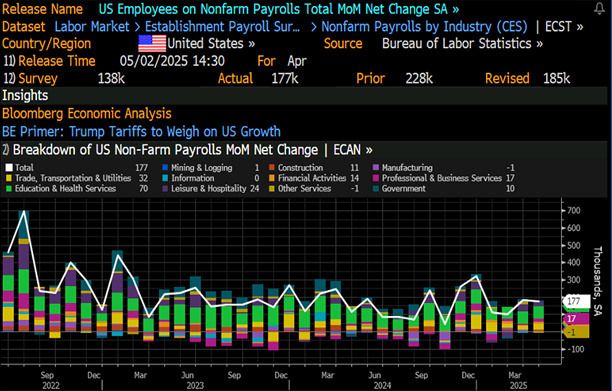Click the Government legend color icon
The width and height of the screenshot is (612, 391).
point(376,189)
